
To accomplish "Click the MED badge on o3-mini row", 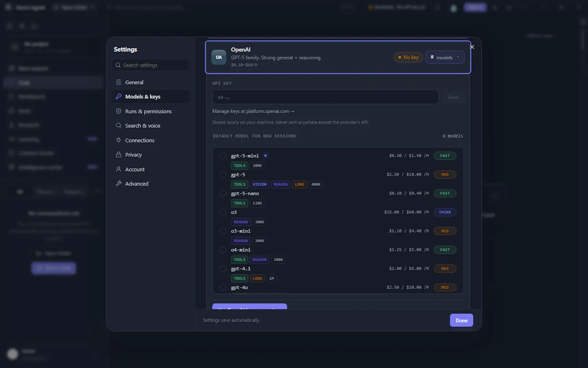I will [445, 231].
